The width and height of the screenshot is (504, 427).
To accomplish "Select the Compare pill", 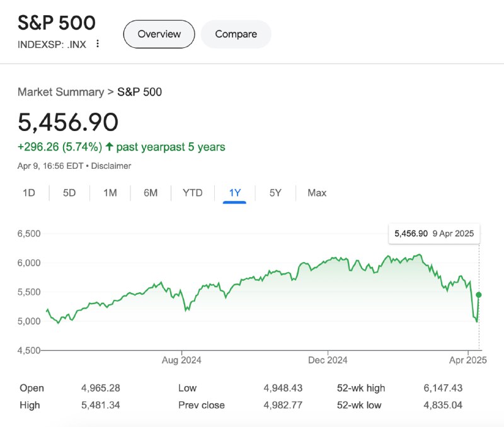I will [x=236, y=34].
